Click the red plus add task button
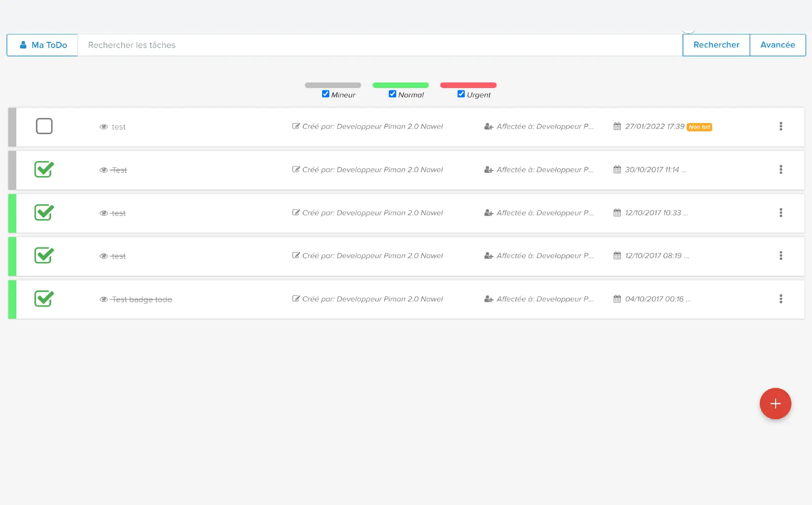 [775, 403]
